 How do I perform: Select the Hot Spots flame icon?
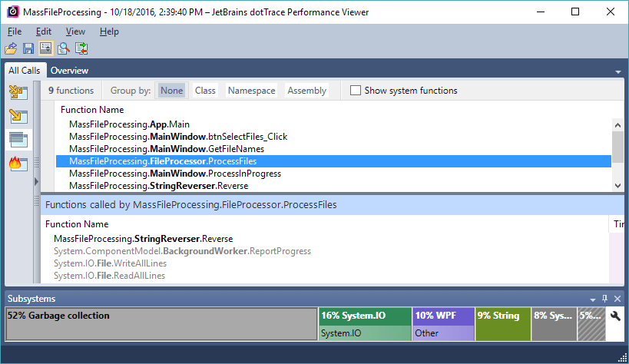(18, 164)
